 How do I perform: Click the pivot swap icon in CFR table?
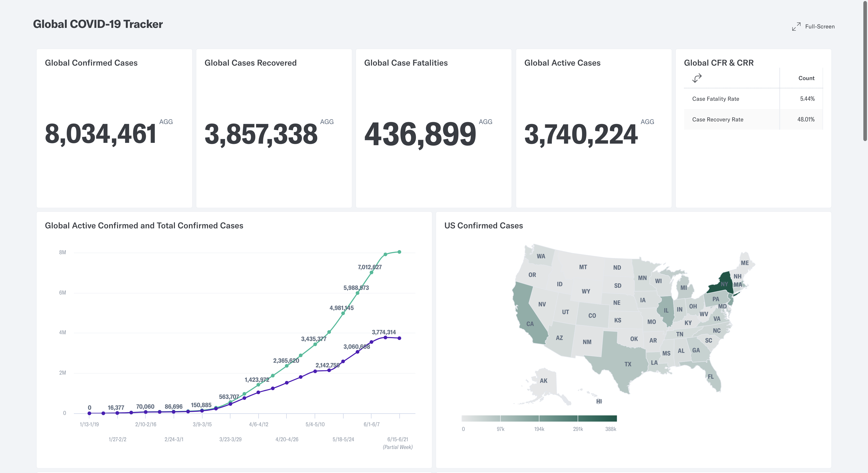(x=697, y=78)
